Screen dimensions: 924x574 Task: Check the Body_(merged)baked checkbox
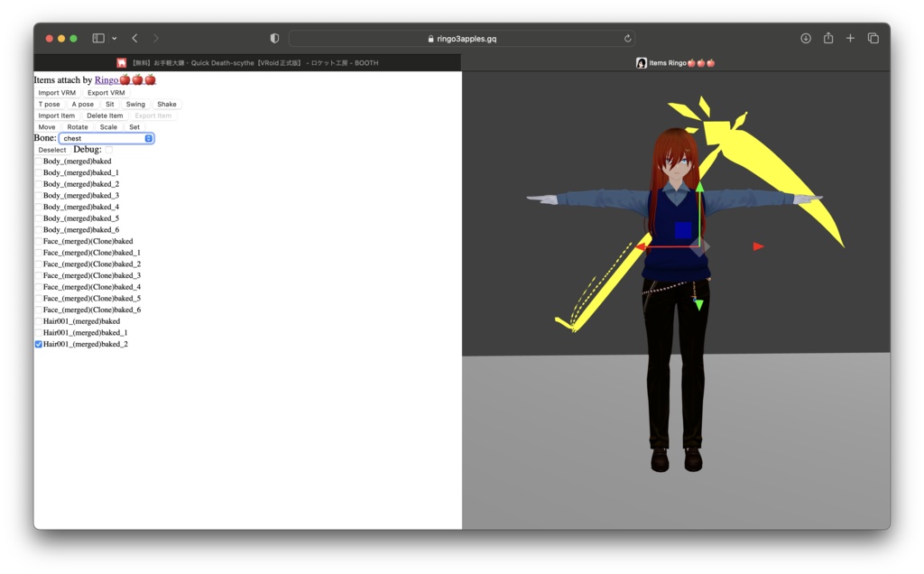pyautogui.click(x=38, y=161)
